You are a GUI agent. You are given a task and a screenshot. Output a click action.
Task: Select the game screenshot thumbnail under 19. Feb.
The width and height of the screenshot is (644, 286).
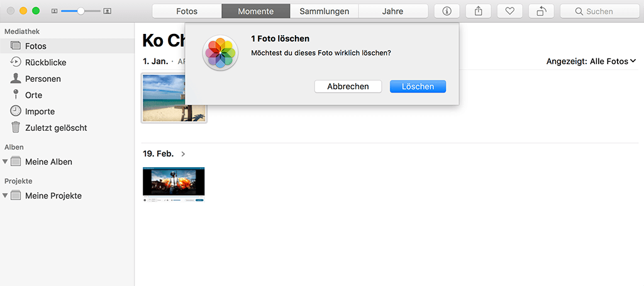(174, 184)
